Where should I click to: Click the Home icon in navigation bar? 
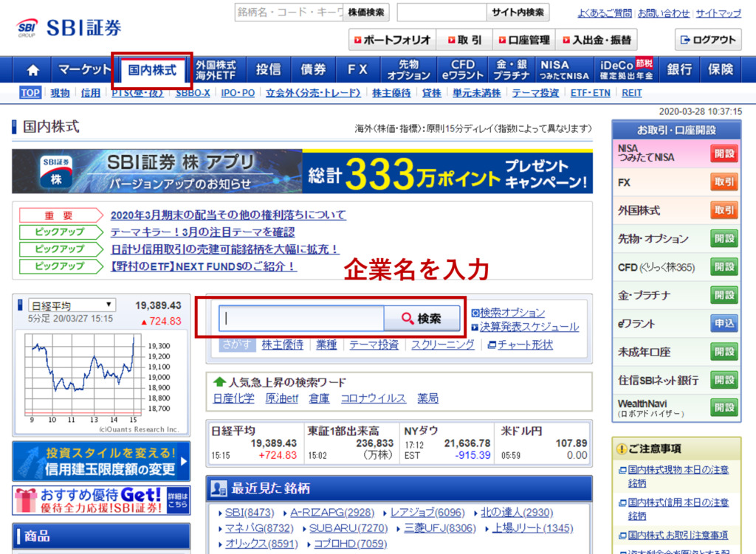[x=32, y=70]
